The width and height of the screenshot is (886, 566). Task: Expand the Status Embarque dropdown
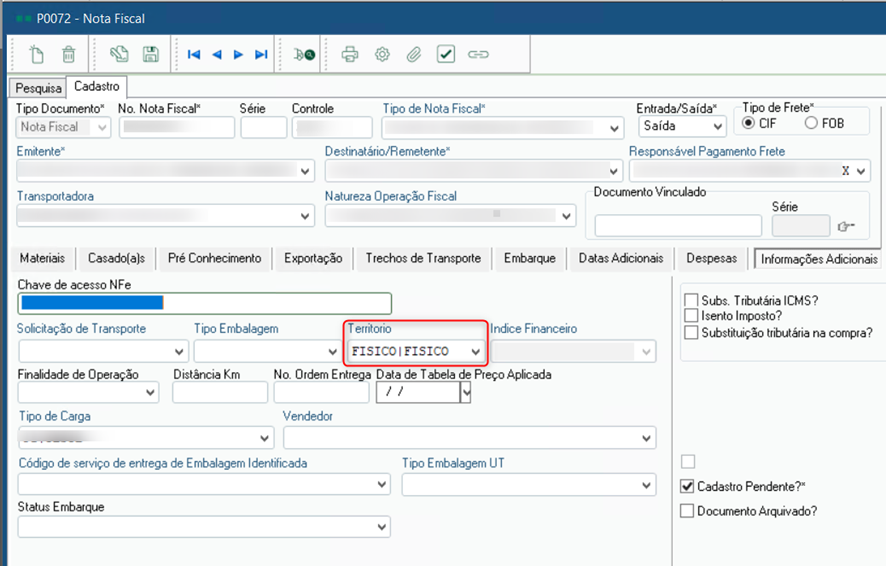click(x=381, y=527)
